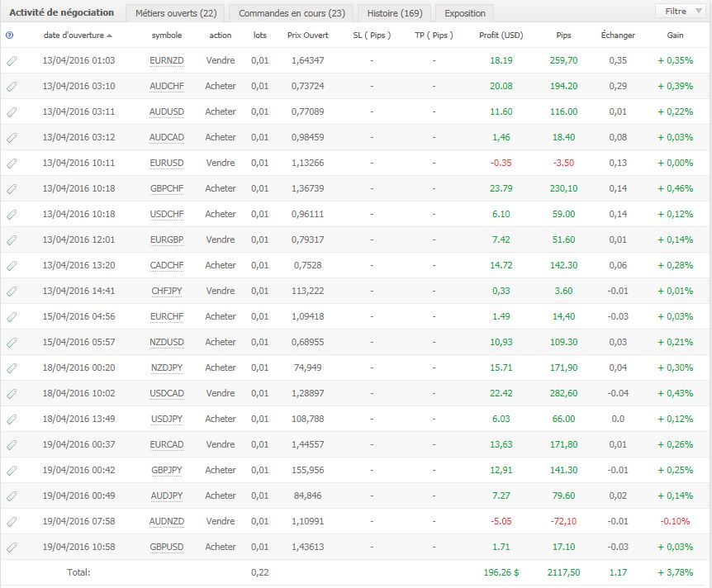Sort by the Profit (USD) column header
Viewport: 712px width, 588px height.
coord(501,35)
